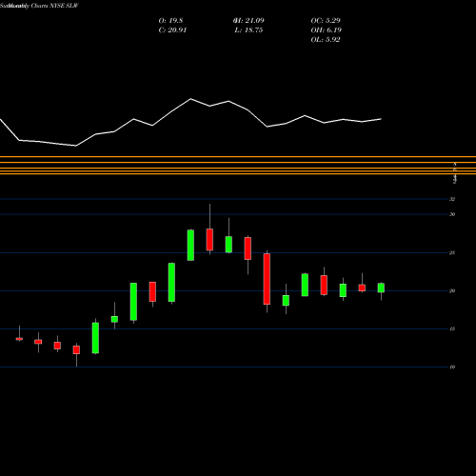This screenshot has height=476, width=476.
Task: Select the 'H: 21.09' high value
Action: [248, 21]
